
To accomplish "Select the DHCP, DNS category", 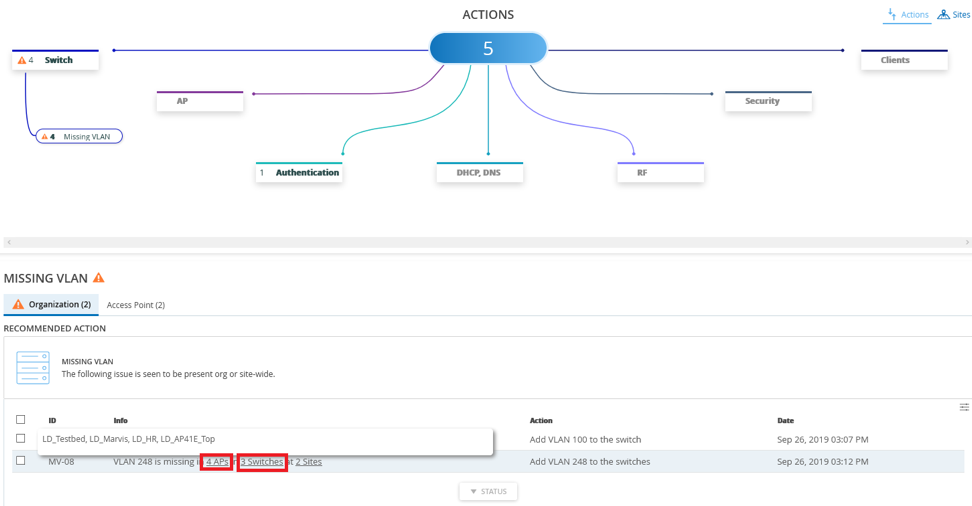I will point(479,173).
